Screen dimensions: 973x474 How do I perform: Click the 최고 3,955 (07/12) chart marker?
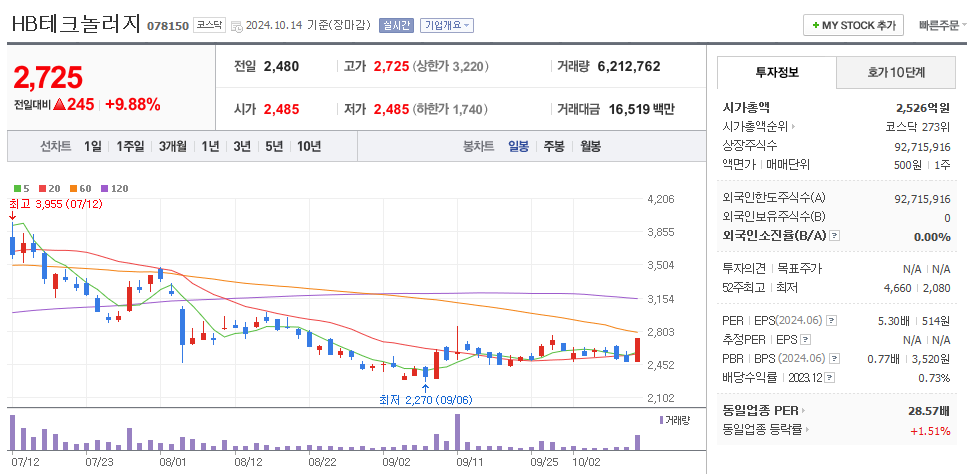click(x=56, y=203)
